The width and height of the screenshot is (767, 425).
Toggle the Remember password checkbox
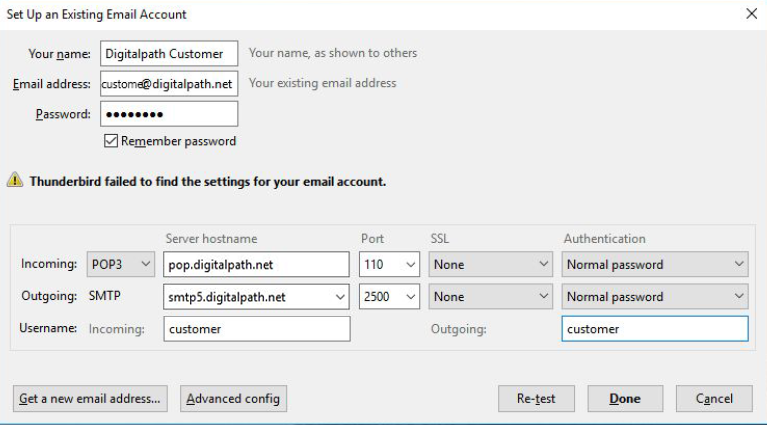coord(111,141)
